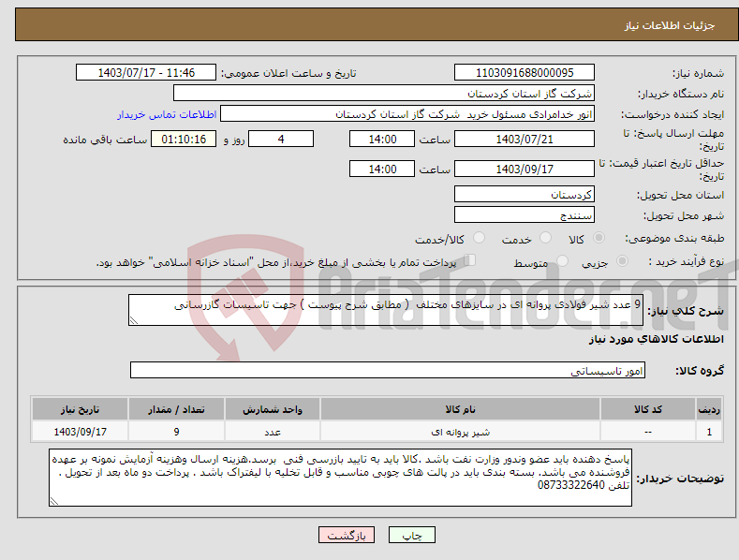Click the تعداد / مقدار column header
Screen dimensions: 739x560
point(176,409)
